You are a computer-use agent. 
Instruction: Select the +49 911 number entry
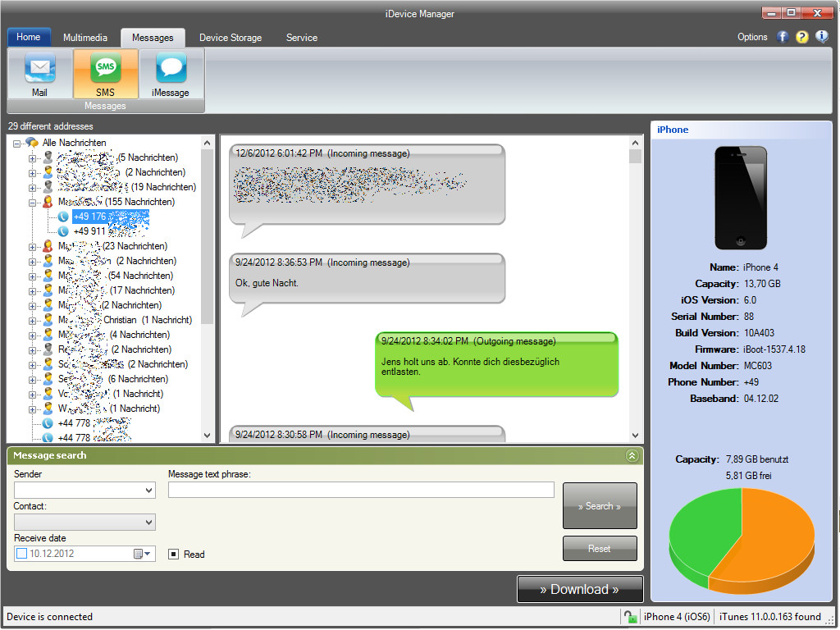(x=109, y=231)
